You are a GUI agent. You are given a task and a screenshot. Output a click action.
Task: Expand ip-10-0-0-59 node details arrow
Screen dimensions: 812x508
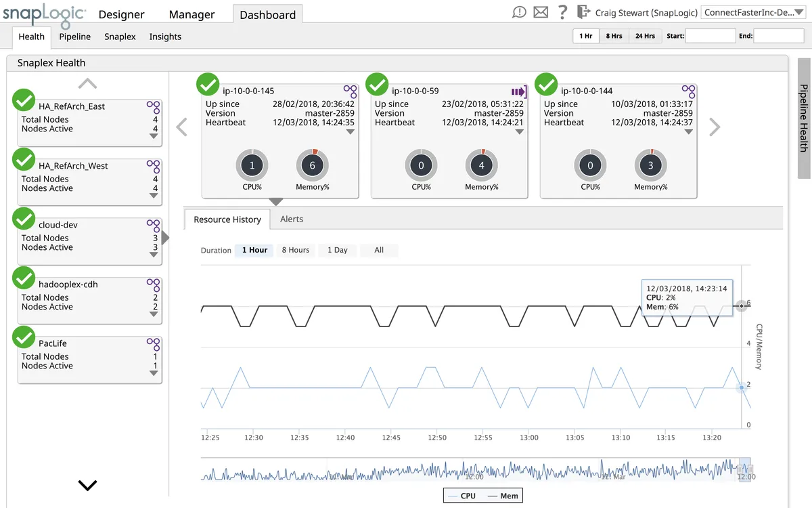point(519,132)
